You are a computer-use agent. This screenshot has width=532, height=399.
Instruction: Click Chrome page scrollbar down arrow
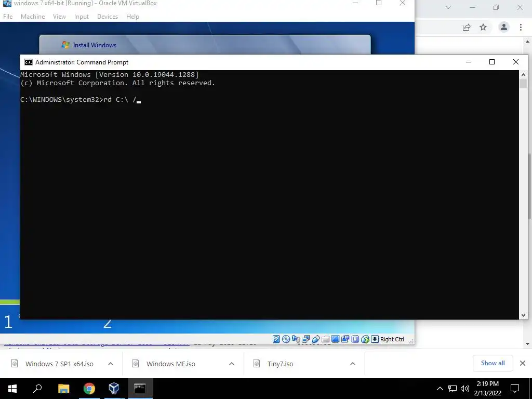528,344
